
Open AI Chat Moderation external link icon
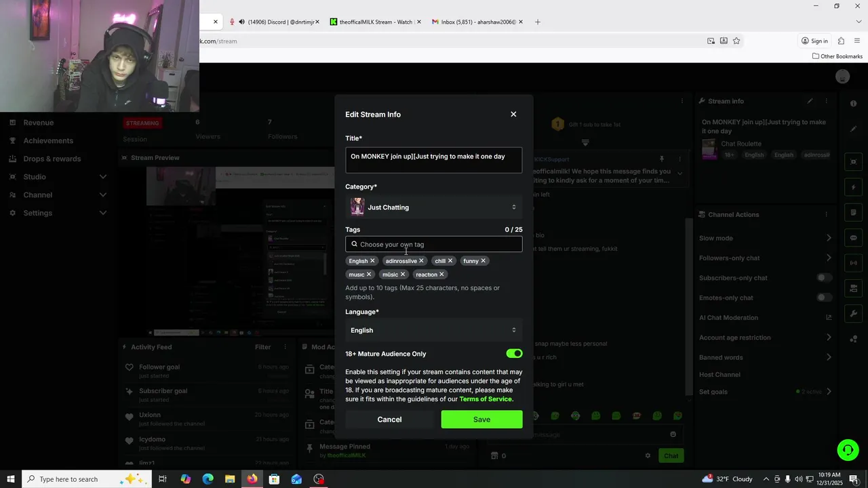coord(828,317)
